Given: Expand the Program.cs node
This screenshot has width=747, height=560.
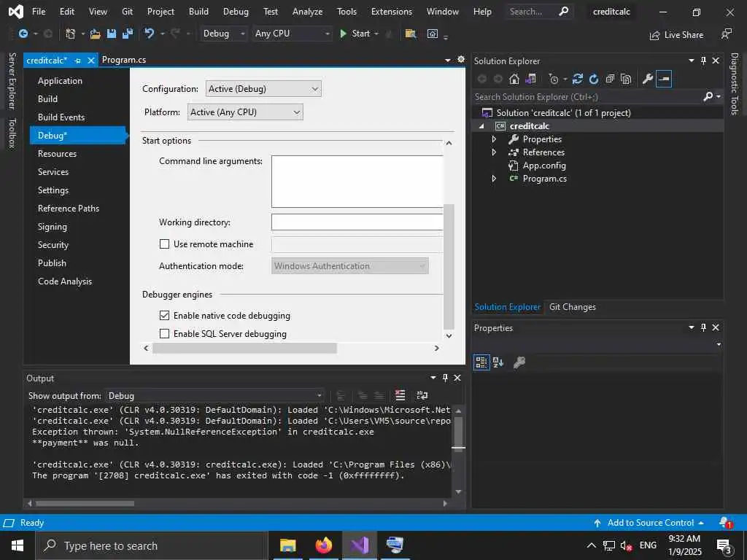Looking at the screenshot, I should click(494, 179).
